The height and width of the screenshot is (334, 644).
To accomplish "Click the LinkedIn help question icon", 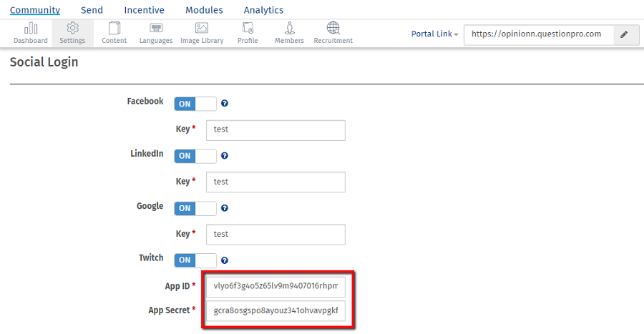I will (x=225, y=155).
